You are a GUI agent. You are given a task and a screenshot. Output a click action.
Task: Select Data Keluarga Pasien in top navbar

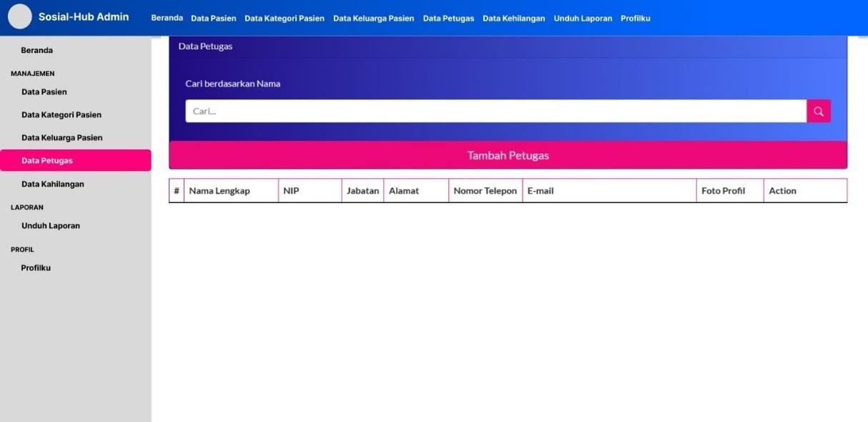[373, 19]
